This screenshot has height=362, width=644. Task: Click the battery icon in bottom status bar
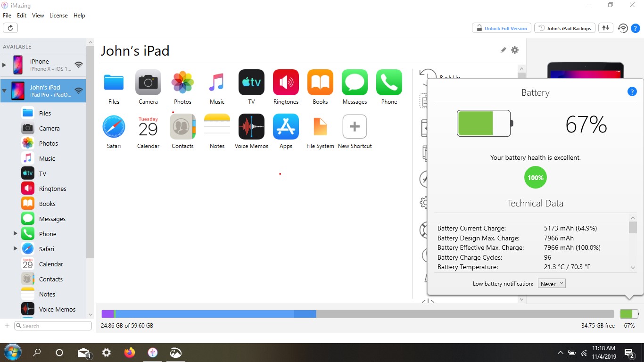(629, 314)
